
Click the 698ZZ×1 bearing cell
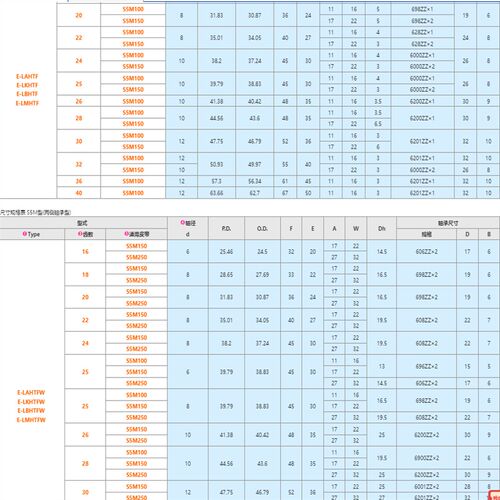point(422,9)
